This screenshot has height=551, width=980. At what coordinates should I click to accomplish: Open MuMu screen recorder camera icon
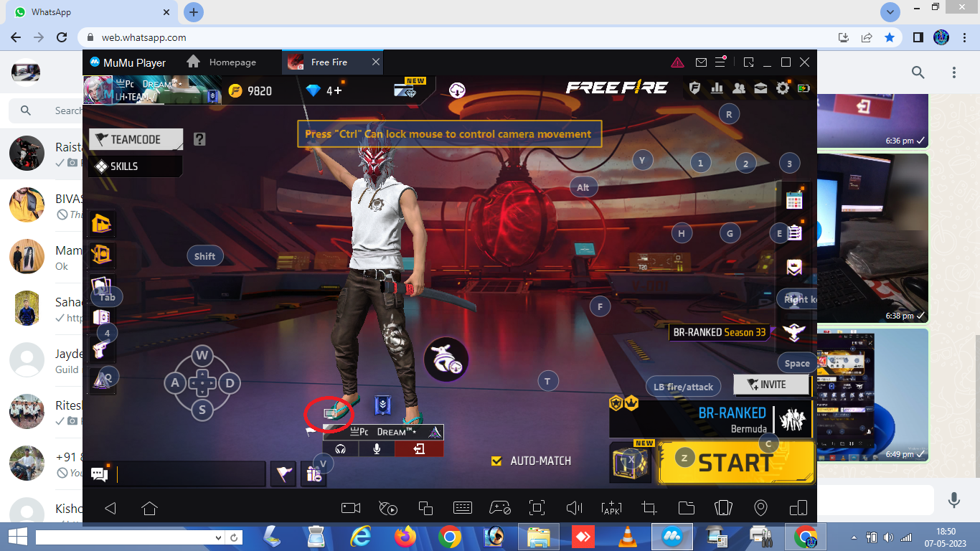click(351, 508)
